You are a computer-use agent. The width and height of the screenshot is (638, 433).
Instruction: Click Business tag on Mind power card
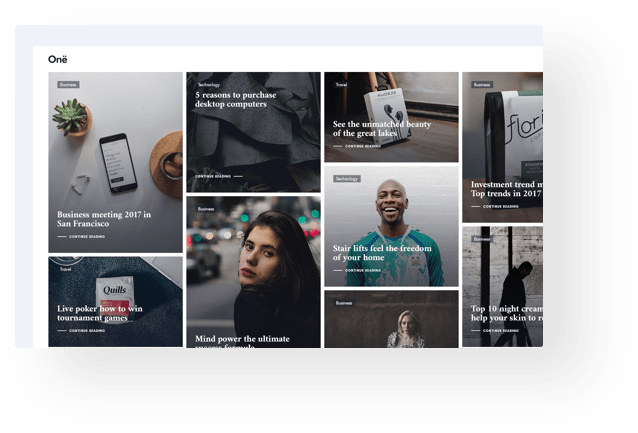(206, 209)
